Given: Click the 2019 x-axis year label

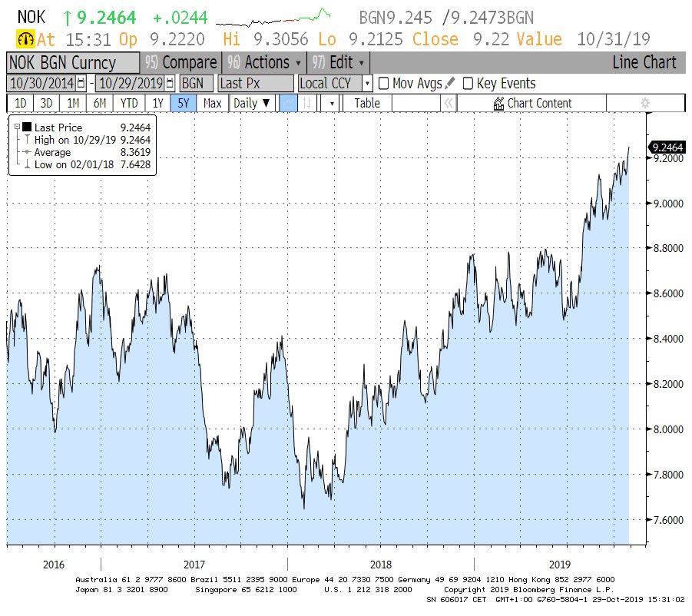Looking at the screenshot, I should click(x=560, y=565).
